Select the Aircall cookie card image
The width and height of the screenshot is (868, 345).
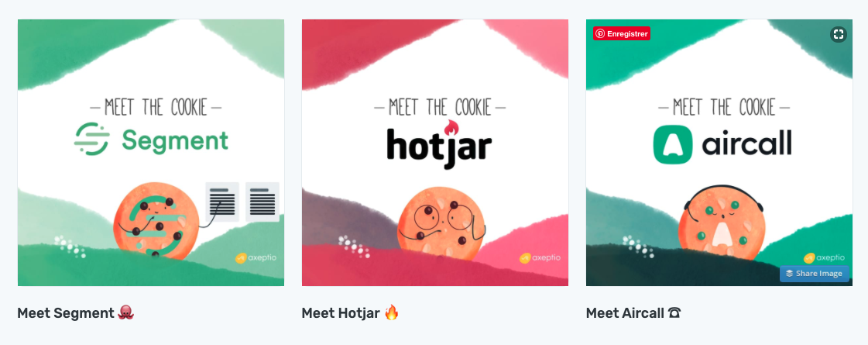[x=719, y=153]
